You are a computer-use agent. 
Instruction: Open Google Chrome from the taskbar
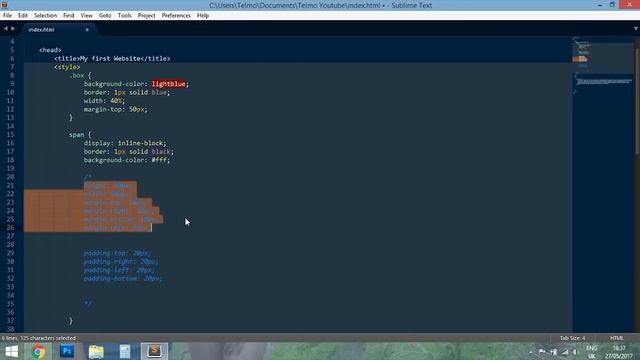tap(38, 351)
